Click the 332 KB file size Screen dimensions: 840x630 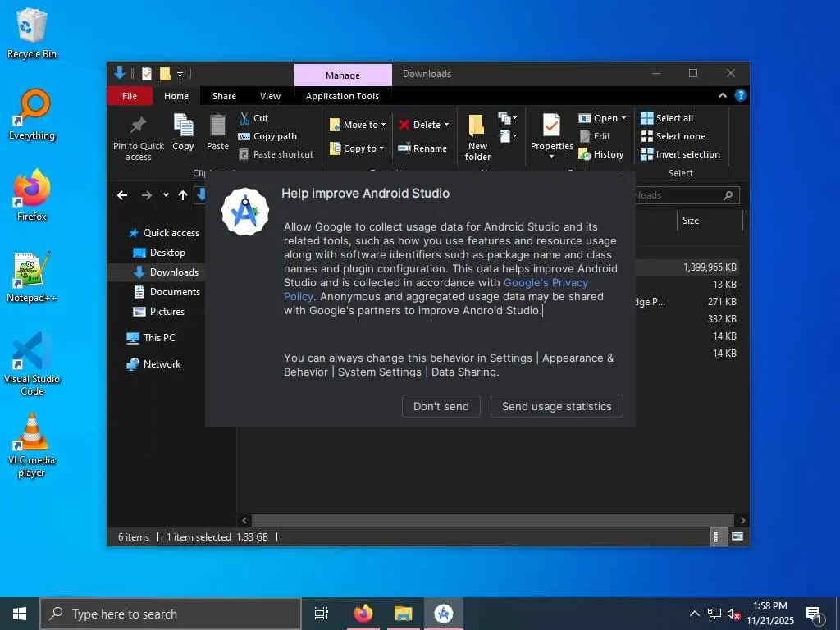pos(722,319)
